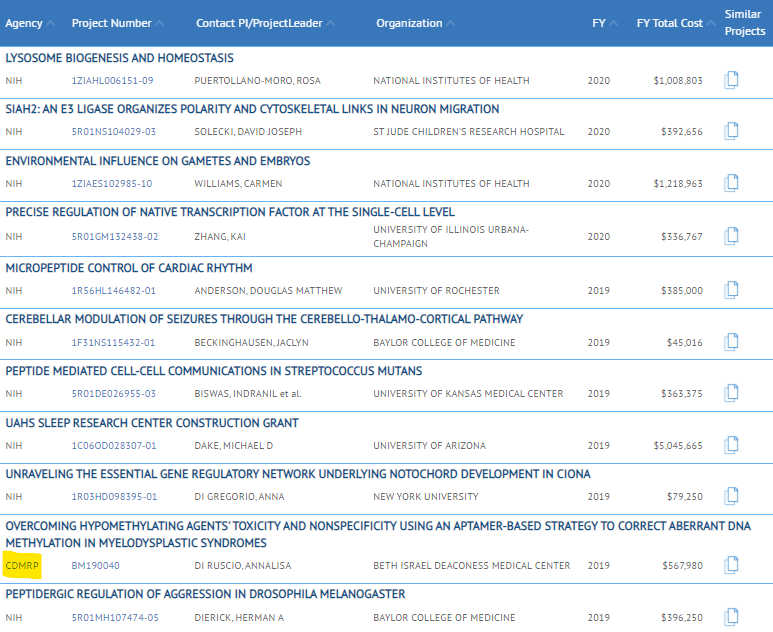Select PI name ANDERSON, DOUGLAS MATTHEW
This screenshot has width=773, height=632.
(x=268, y=290)
